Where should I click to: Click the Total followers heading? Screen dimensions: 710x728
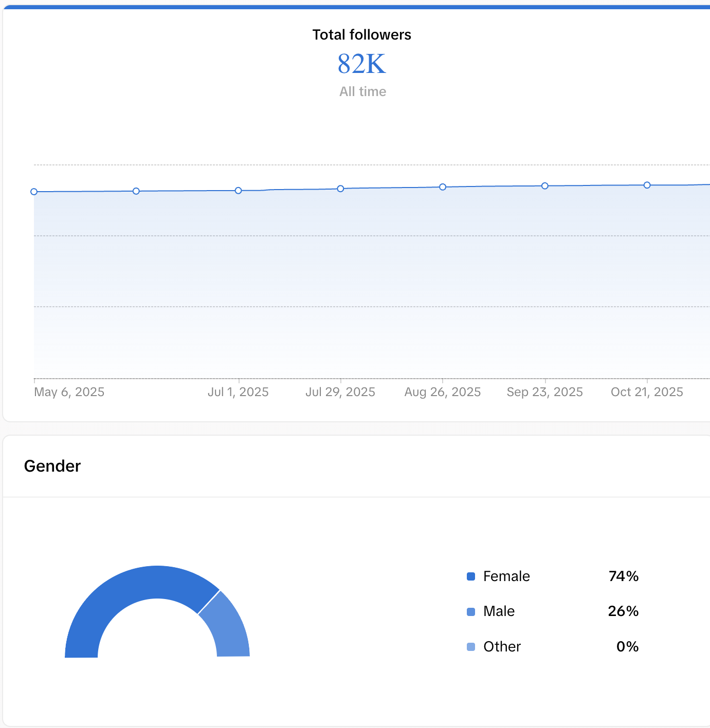[362, 35]
